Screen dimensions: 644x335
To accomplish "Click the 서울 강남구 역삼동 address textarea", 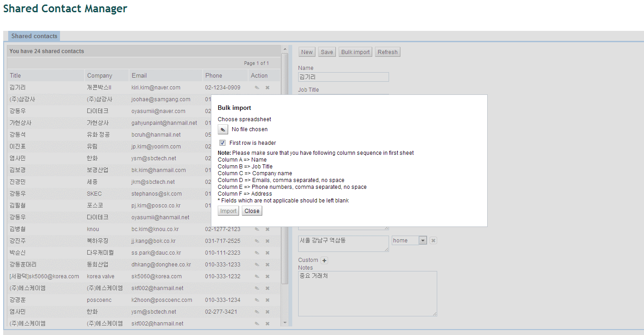I will tap(344, 244).
